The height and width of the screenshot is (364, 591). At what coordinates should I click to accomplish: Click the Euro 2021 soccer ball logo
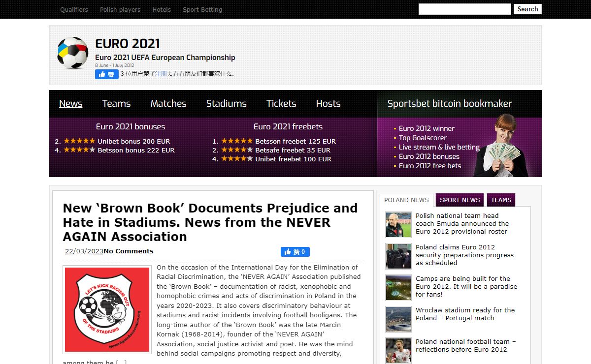[73, 53]
